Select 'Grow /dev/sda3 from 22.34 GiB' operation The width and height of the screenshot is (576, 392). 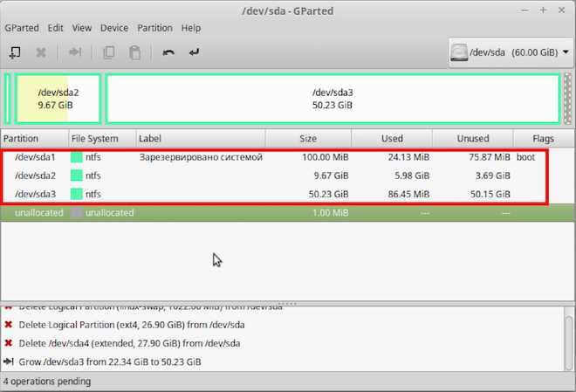tap(110, 361)
